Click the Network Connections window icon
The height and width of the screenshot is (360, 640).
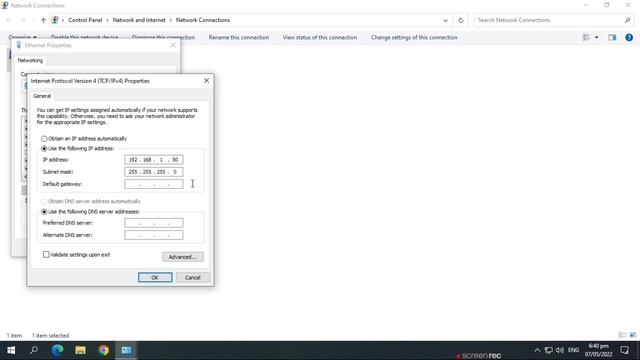(x=5, y=5)
